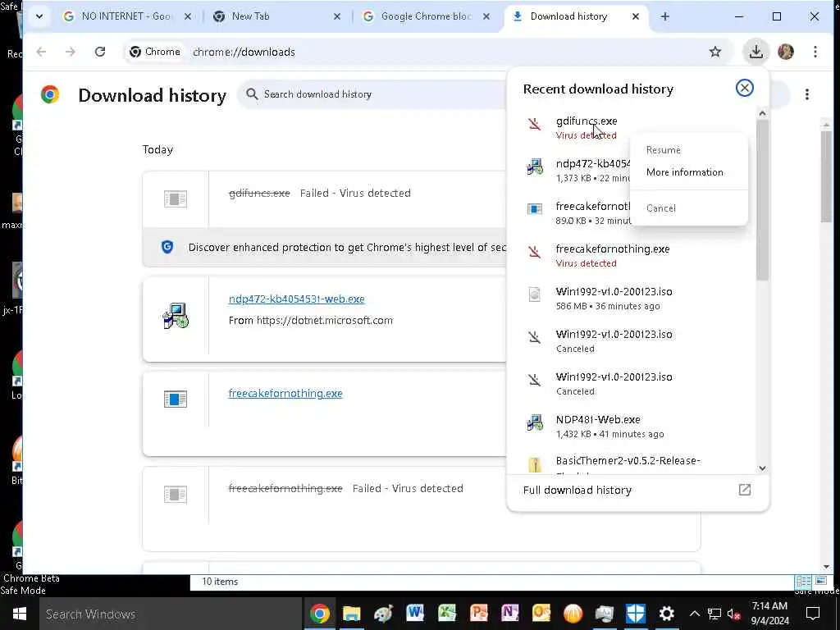
Task: Go back with the back arrow
Action: [x=41, y=52]
